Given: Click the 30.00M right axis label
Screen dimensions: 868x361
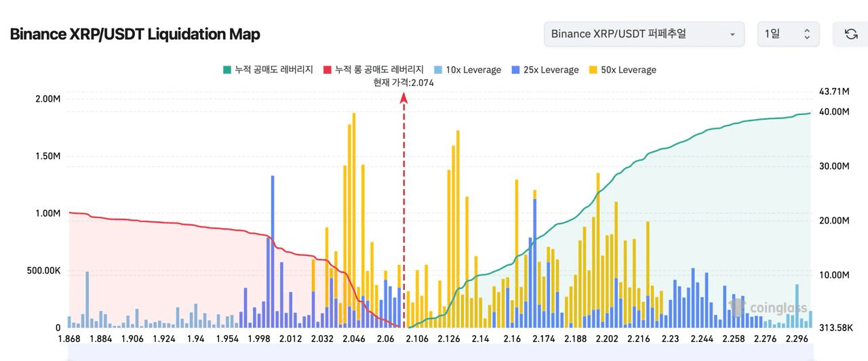Looking at the screenshot, I should tap(834, 166).
